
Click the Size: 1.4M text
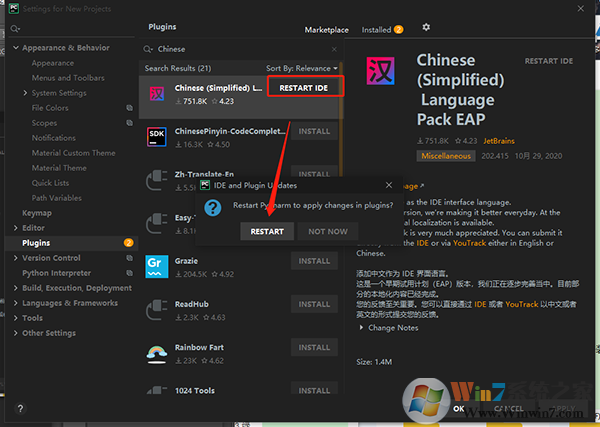[x=374, y=362]
